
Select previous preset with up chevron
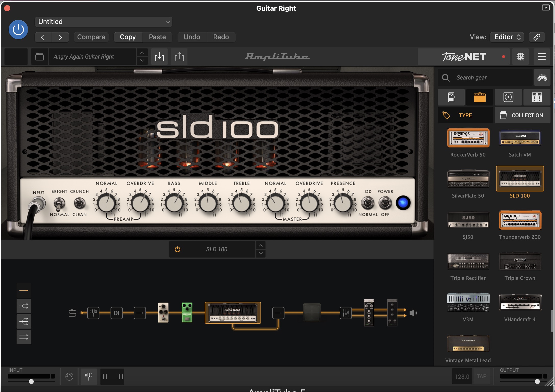point(142,53)
